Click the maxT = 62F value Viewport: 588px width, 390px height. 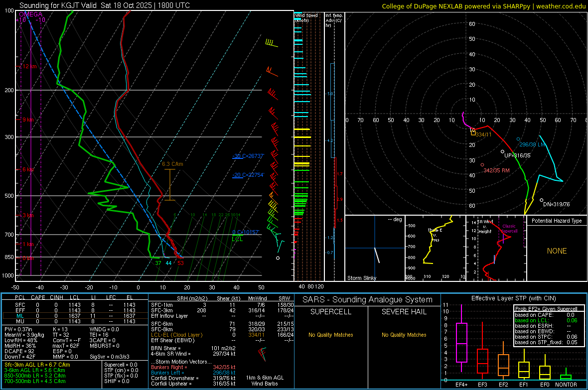pyautogui.click(x=66, y=346)
